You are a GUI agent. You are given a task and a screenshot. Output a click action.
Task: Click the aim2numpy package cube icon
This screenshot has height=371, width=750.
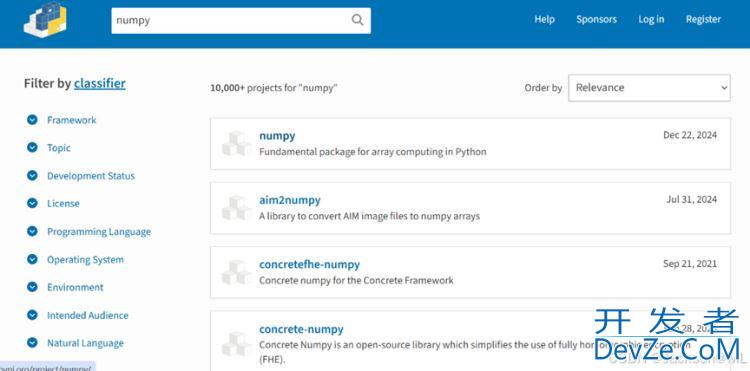(x=237, y=208)
